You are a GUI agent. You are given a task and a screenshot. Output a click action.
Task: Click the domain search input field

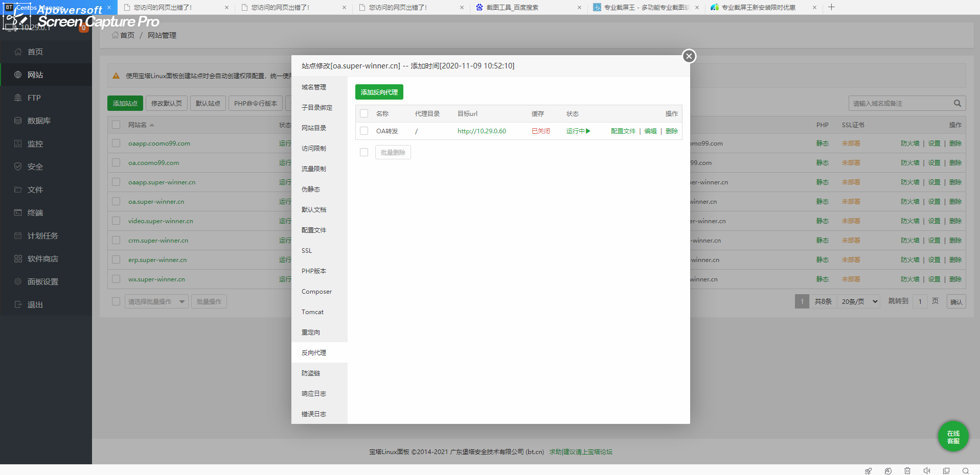[x=901, y=103]
